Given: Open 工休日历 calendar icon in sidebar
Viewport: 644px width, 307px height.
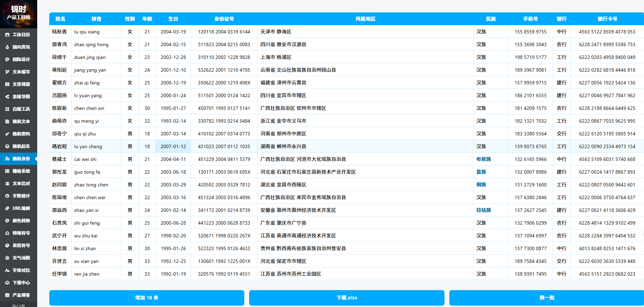Looking at the screenshot, I should 7,35.
